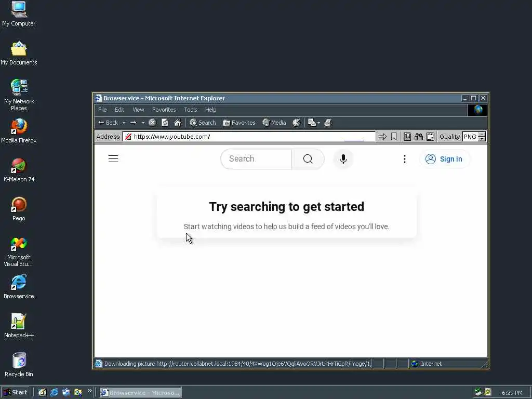Click the taskbar clock showing 6:29 PM
The height and width of the screenshot is (399, 532).
point(512,393)
